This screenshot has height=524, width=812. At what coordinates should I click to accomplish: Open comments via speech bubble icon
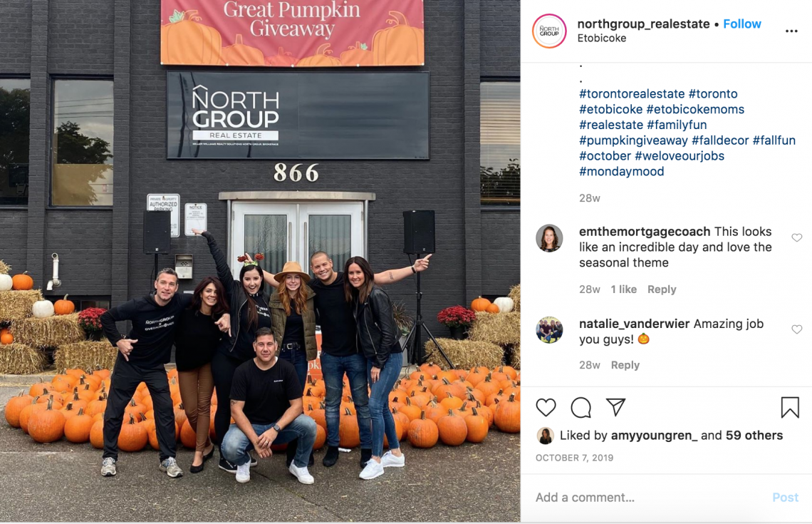[x=581, y=407]
